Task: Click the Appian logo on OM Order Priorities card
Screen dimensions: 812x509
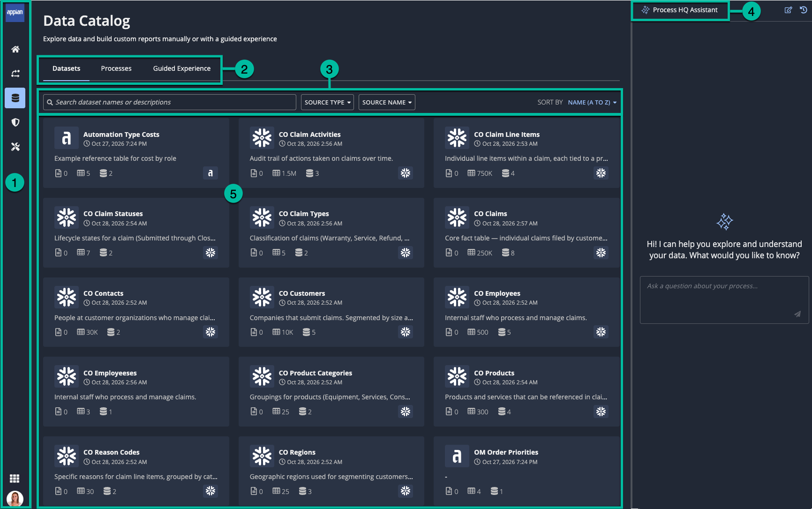Action: coord(457,456)
